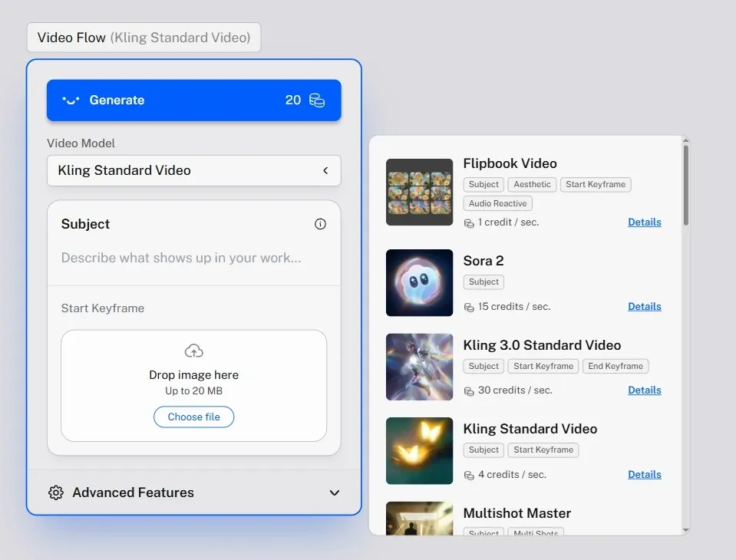This screenshot has height=560, width=736.
Task: Open Details link for Kling 3.0 Standard Video
Action: pos(645,390)
